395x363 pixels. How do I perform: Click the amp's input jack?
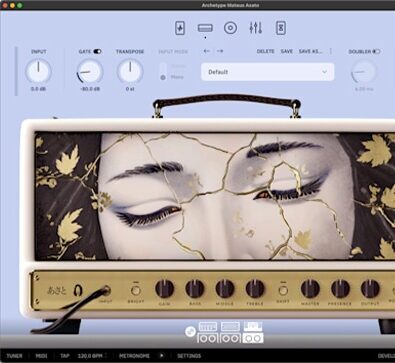pyautogui.click(x=106, y=290)
